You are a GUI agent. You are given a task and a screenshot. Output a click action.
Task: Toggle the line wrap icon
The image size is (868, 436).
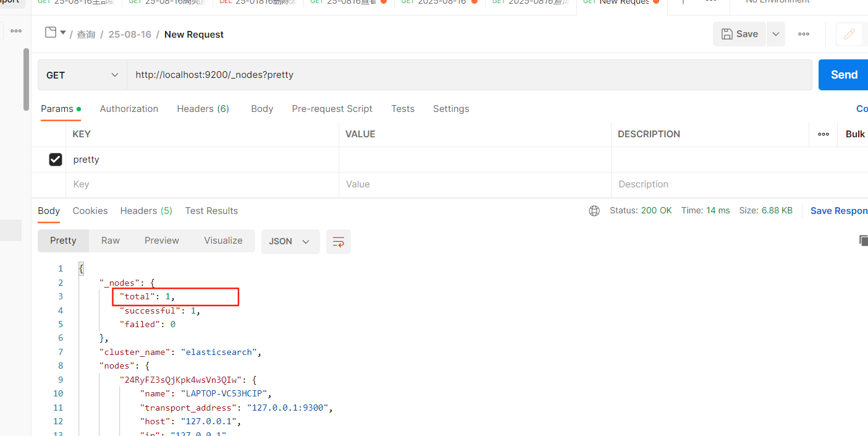[339, 242]
